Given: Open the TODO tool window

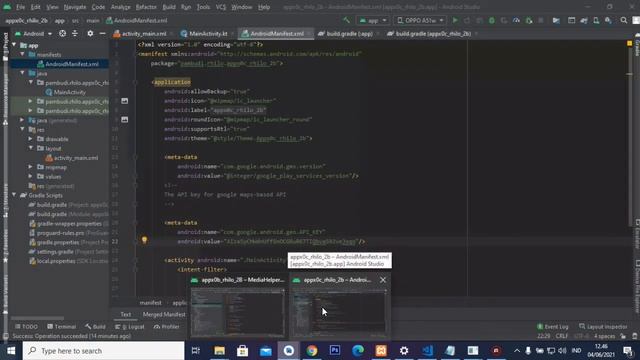Looking at the screenshot, I should [x=27, y=327].
